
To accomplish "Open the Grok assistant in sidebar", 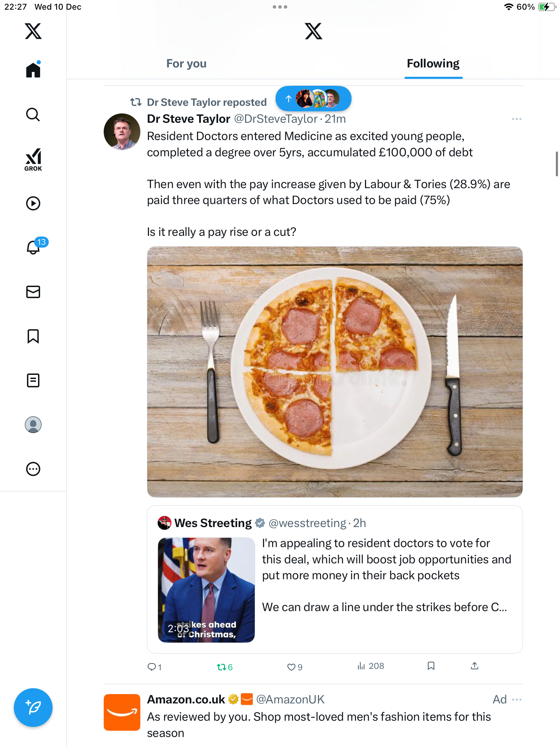I will tap(33, 159).
